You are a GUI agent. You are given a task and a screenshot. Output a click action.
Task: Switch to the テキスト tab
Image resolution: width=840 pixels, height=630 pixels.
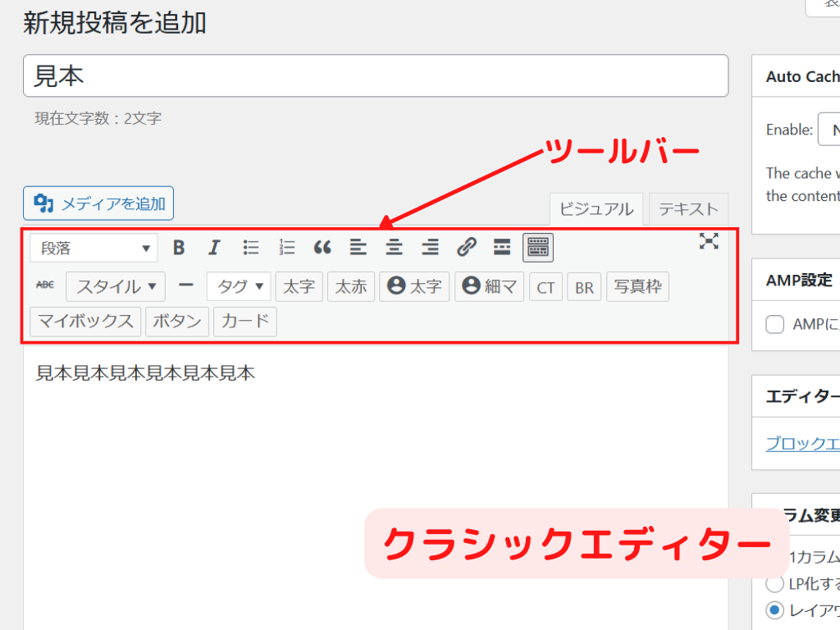click(688, 208)
